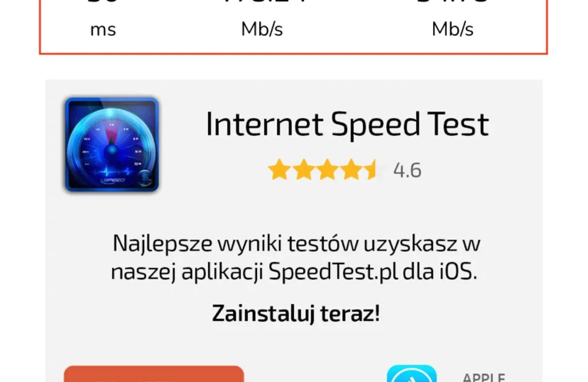Viewport: 588px width, 382px height.
Task: Click the fourth rating star
Action: (x=351, y=169)
